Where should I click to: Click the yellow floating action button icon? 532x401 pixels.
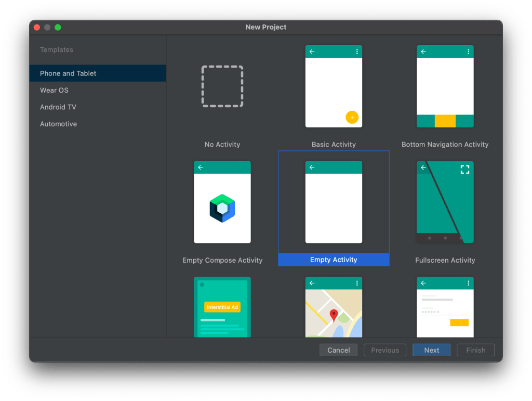click(x=352, y=118)
